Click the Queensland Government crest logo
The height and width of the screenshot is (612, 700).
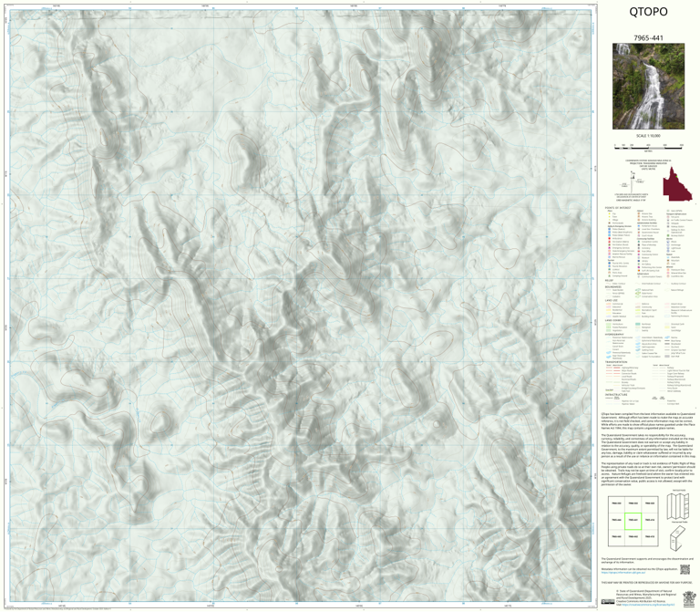tap(687, 597)
